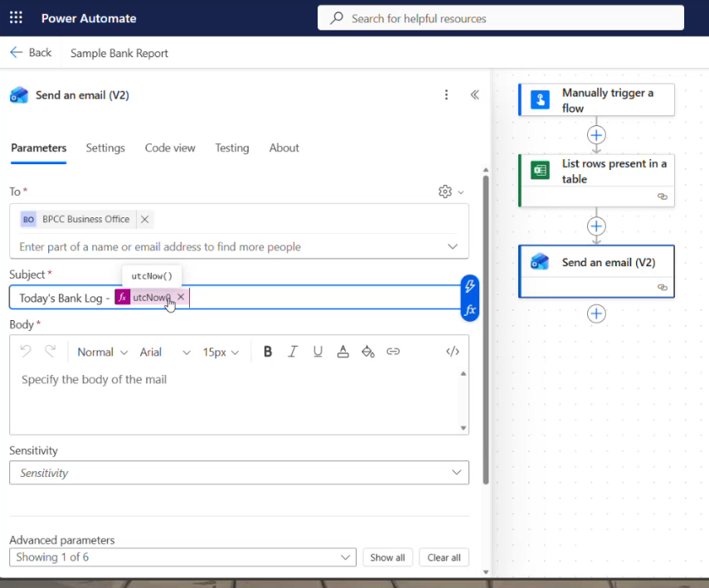Viewport: 709px width, 588px height.
Task: Open the background highlight color picker
Action: pos(368,352)
